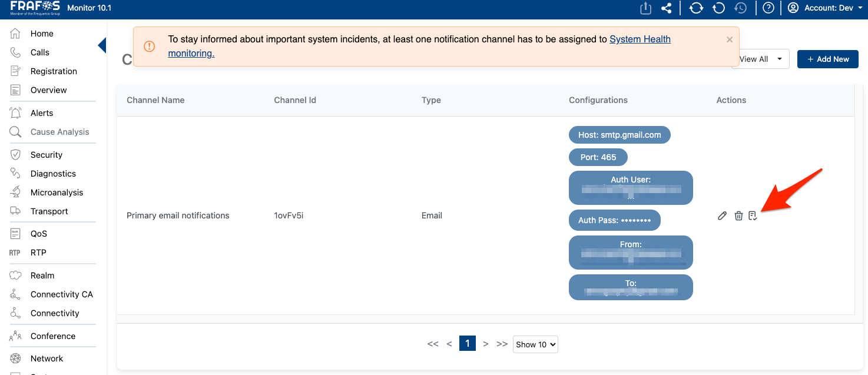The width and height of the screenshot is (868, 375).
Task: Click the Type column header
Action: [431, 100]
